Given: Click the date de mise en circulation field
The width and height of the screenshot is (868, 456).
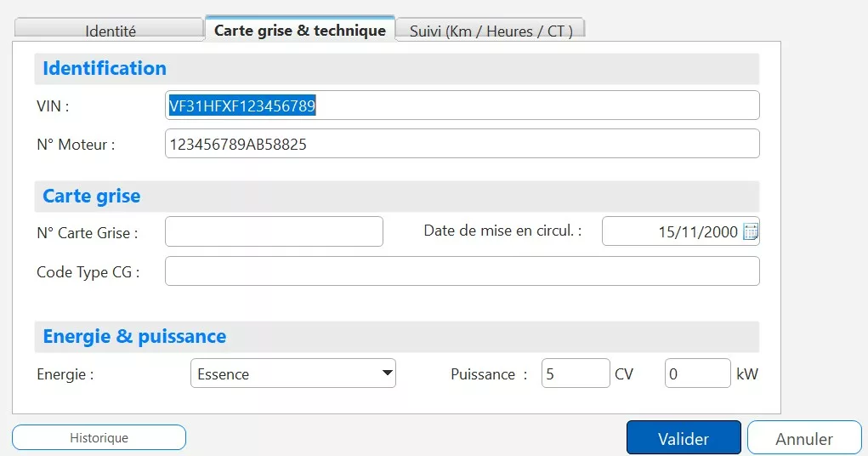Looking at the screenshot, I should click(680, 231).
